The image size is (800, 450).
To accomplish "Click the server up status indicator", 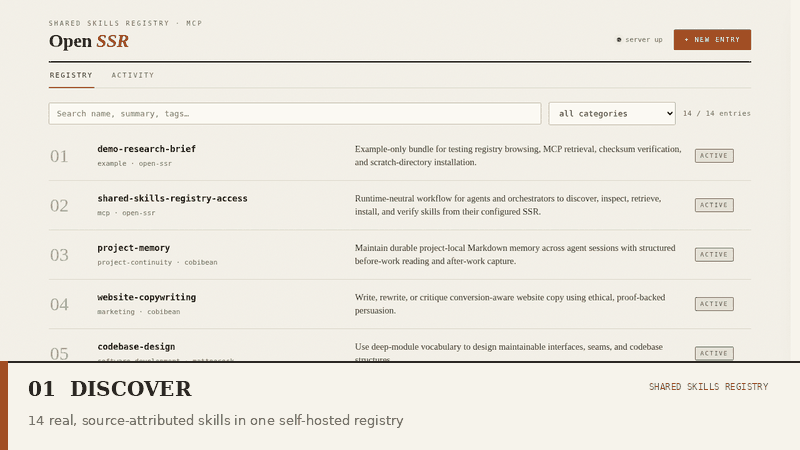I will [639, 39].
